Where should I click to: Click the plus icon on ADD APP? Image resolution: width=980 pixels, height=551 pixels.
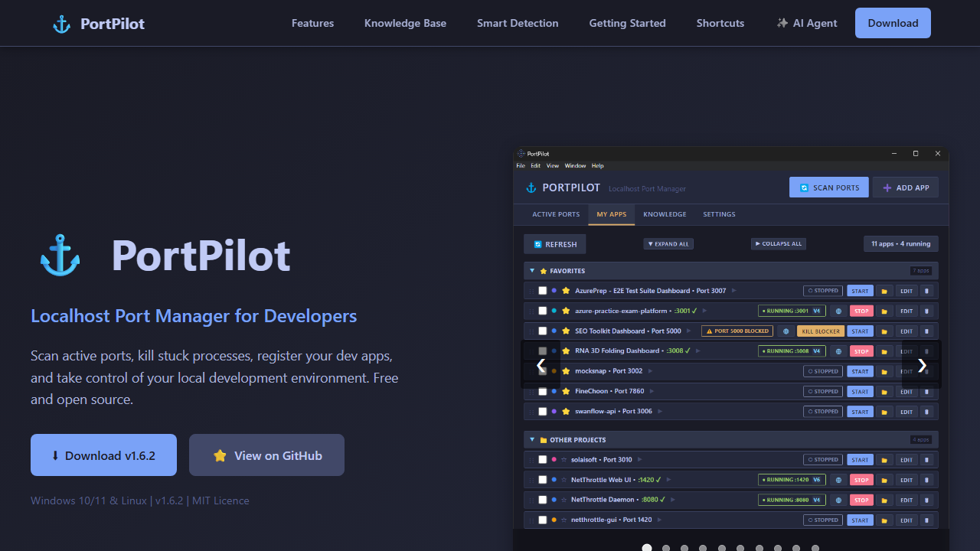(x=888, y=187)
